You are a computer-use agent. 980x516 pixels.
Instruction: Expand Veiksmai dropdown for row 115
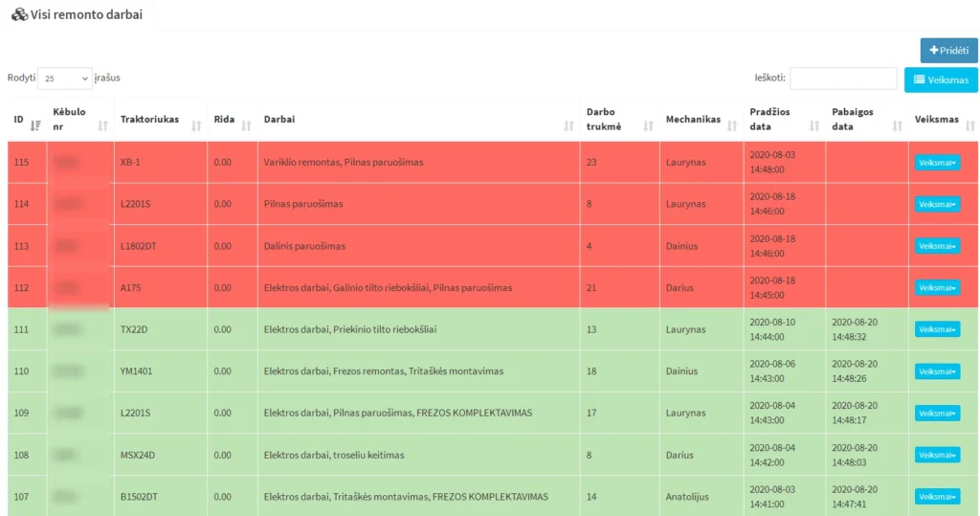937,163
